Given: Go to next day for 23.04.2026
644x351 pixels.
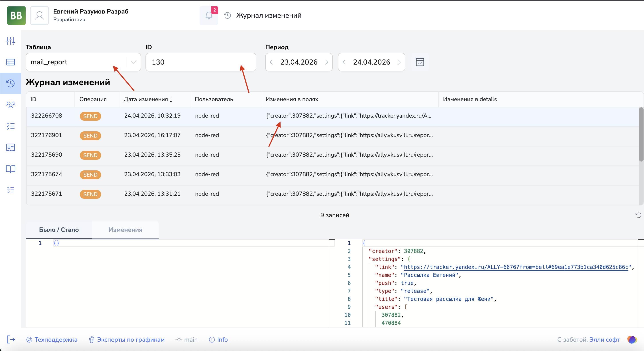Looking at the screenshot, I should [326, 62].
